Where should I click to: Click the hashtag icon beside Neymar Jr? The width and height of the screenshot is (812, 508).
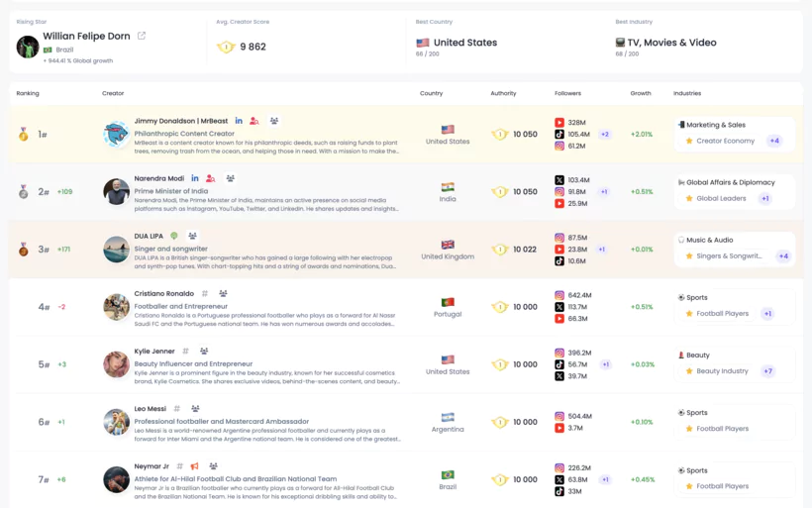coord(179,466)
